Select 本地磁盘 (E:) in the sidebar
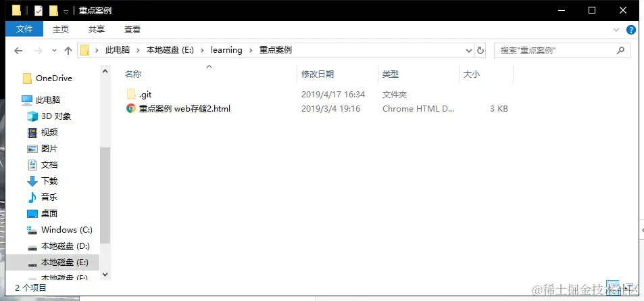The width and height of the screenshot is (644, 301). [53, 262]
